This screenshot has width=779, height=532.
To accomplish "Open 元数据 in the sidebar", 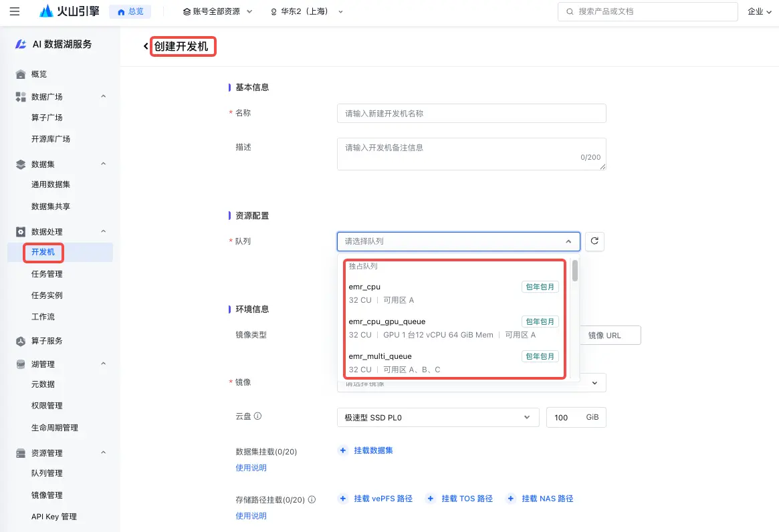I will [x=43, y=384].
